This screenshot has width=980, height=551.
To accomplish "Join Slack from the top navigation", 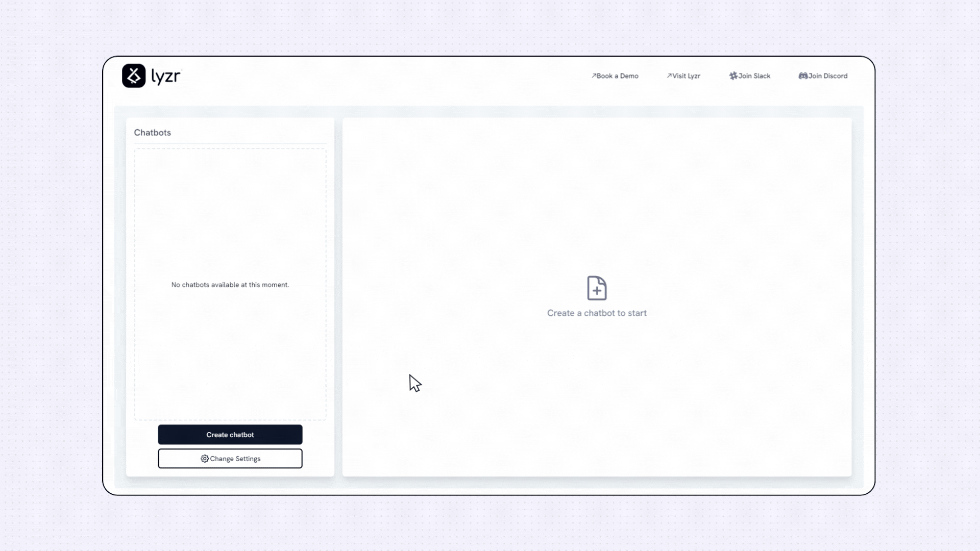I will 753,76.
